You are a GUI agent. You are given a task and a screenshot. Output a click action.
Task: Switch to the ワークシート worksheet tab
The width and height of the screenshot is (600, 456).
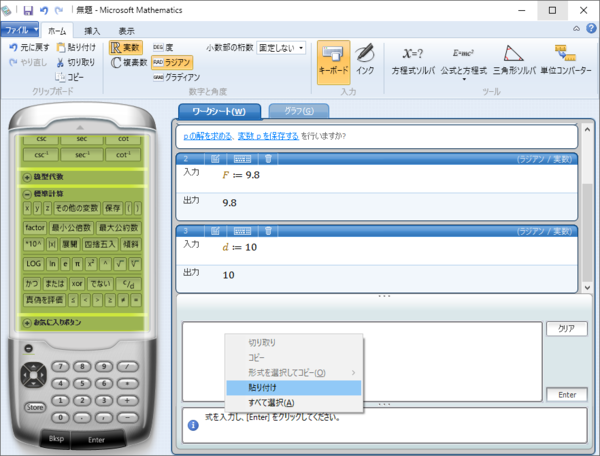pyautogui.click(x=219, y=111)
